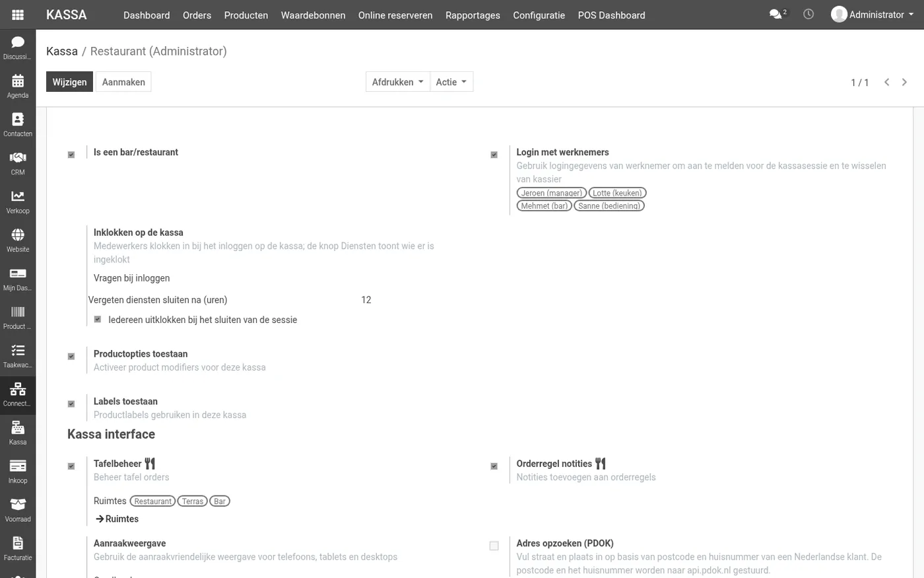This screenshot has height=578, width=924.
Task: Open the Kassa app in sidebar
Action: (x=18, y=433)
